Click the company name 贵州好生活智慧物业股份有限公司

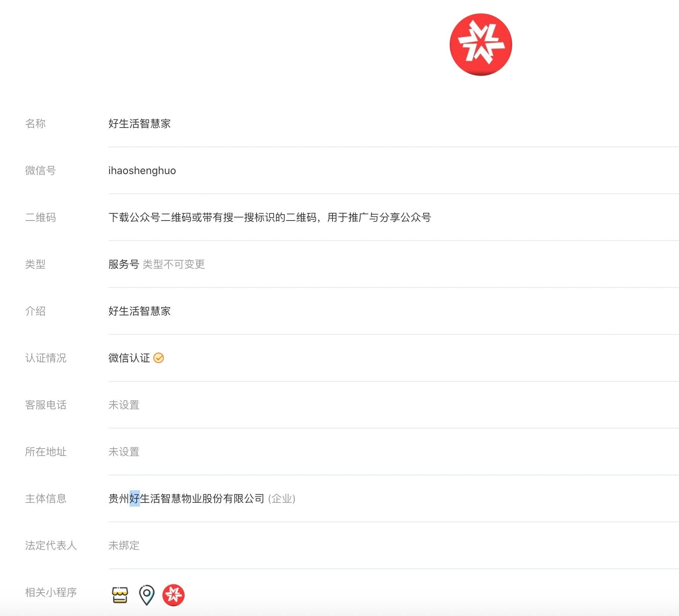click(187, 498)
